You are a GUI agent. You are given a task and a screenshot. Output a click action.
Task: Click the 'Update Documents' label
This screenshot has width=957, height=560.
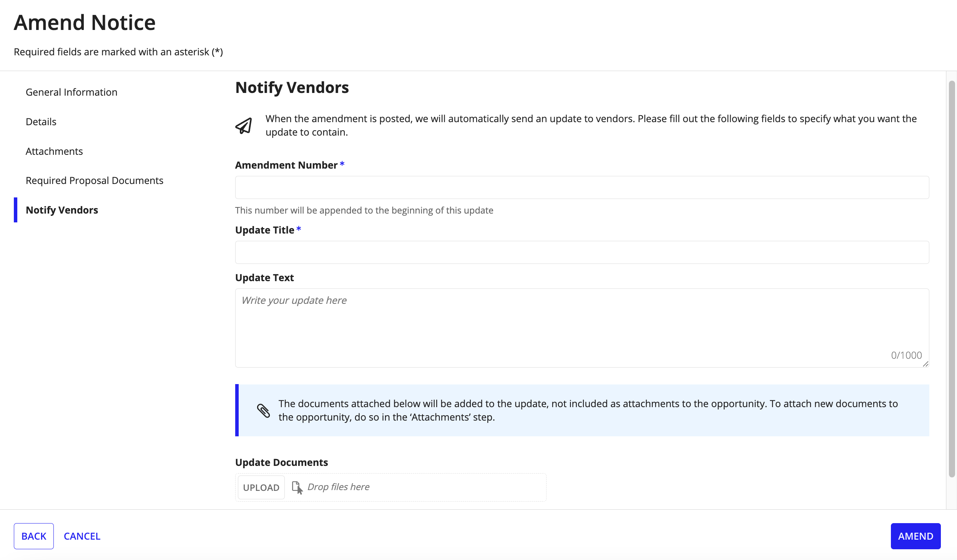click(x=282, y=462)
